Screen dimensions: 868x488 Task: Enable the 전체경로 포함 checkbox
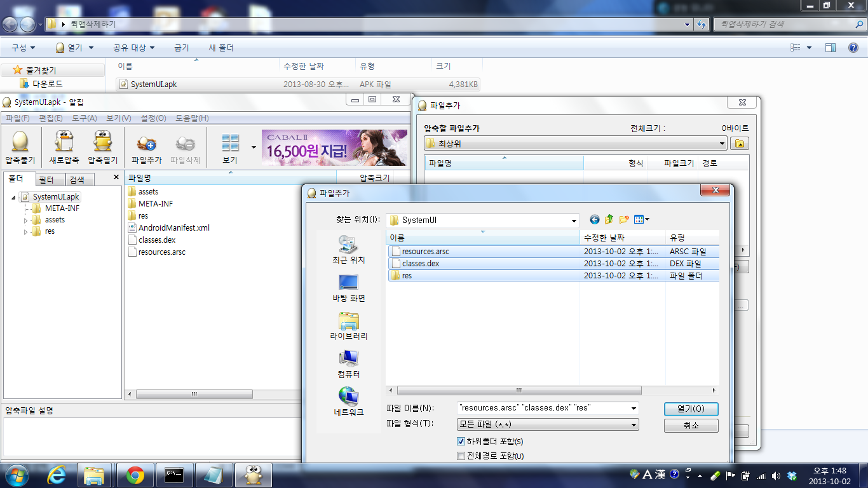pos(461,456)
